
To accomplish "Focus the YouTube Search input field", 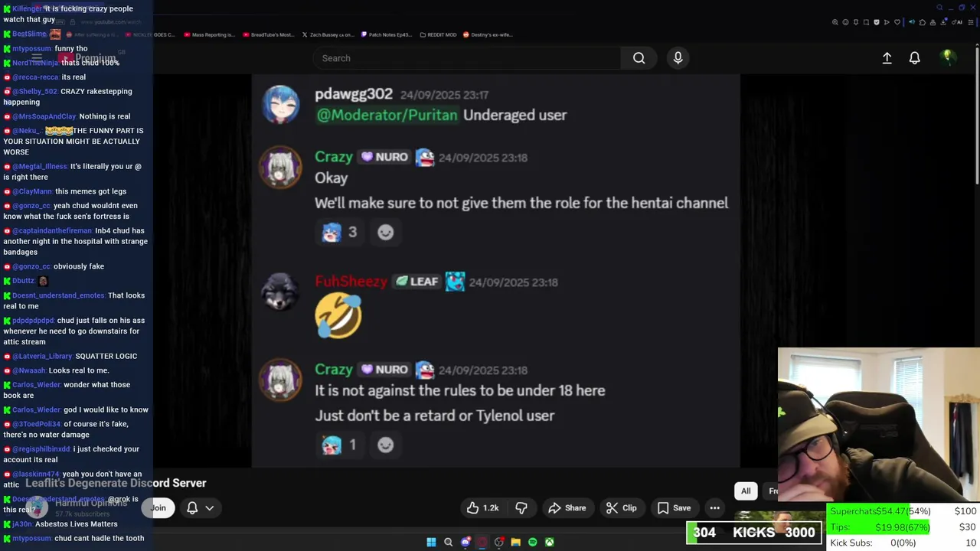I will pyautogui.click(x=467, y=58).
